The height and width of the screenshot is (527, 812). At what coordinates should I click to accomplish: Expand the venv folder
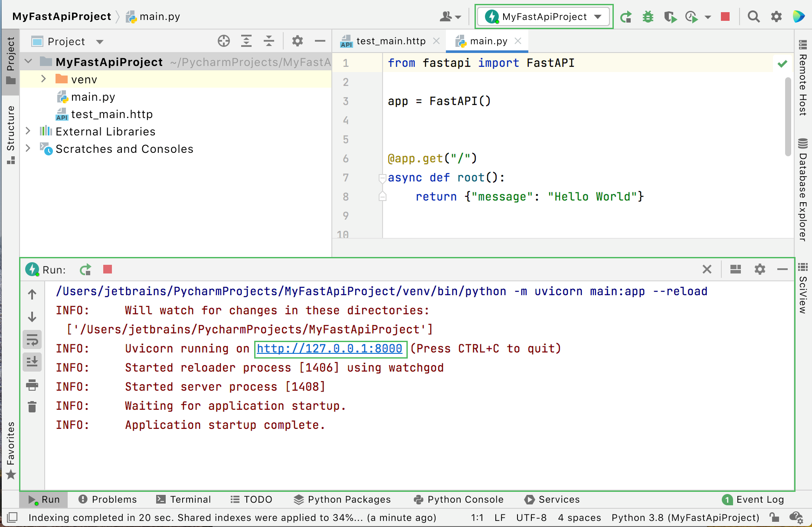pos(43,79)
